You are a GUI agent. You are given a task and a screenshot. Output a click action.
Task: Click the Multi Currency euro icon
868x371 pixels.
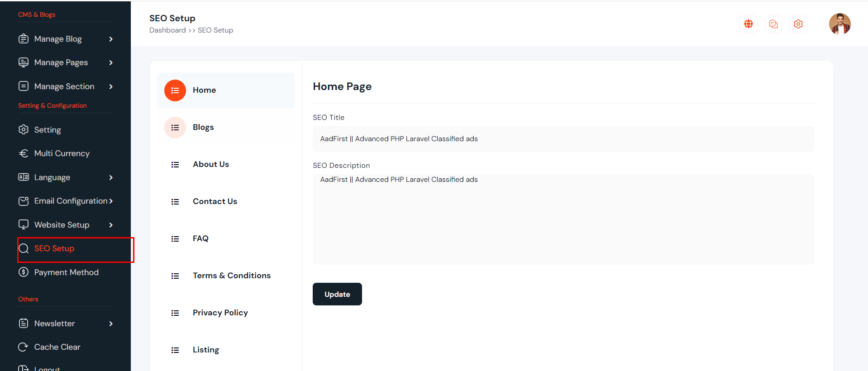tap(24, 153)
